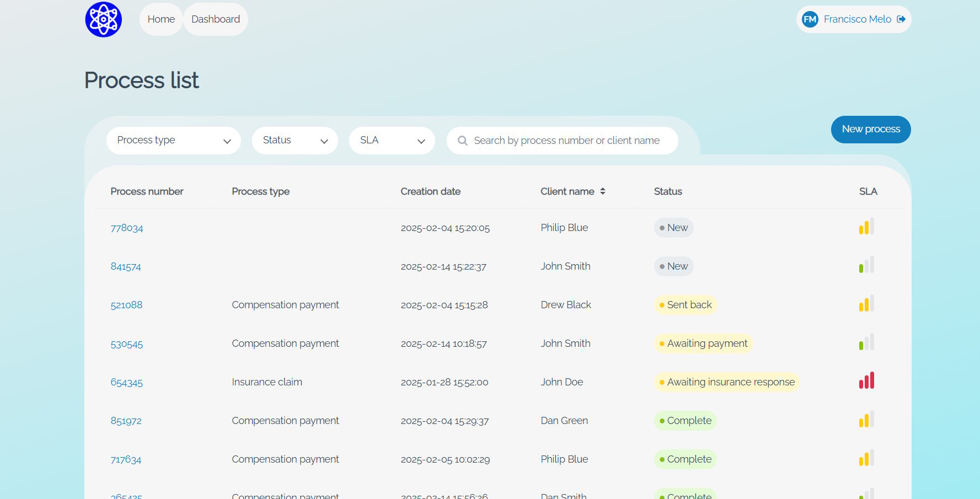Click the atom logo in the header

point(103,19)
